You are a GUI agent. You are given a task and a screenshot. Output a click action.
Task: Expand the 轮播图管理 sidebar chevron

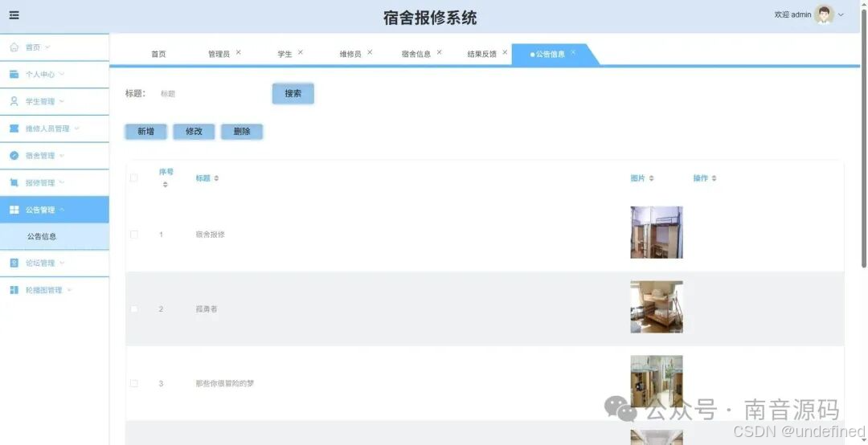(x=69, y=290)
